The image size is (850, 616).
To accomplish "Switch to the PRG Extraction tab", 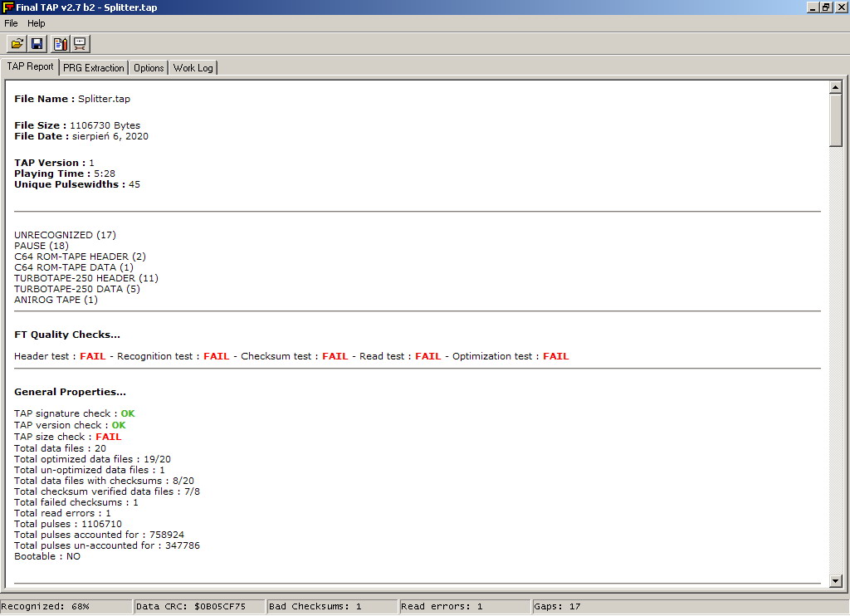I will [93, 68].
